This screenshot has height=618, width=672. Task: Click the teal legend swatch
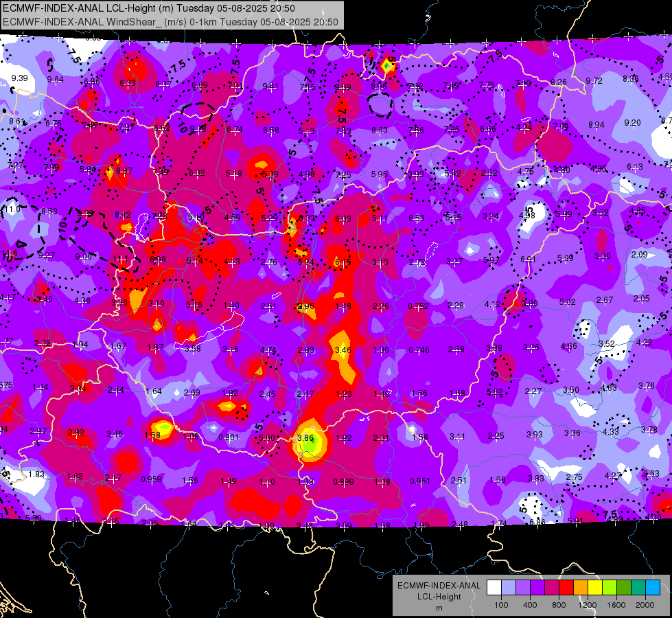point(638,587)
